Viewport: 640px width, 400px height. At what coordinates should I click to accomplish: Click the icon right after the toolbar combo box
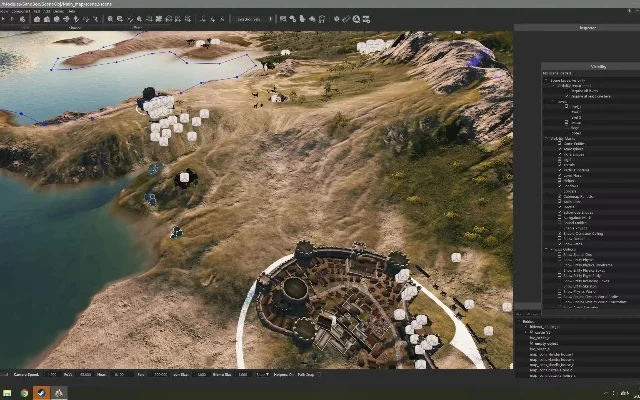click(283, 19)
